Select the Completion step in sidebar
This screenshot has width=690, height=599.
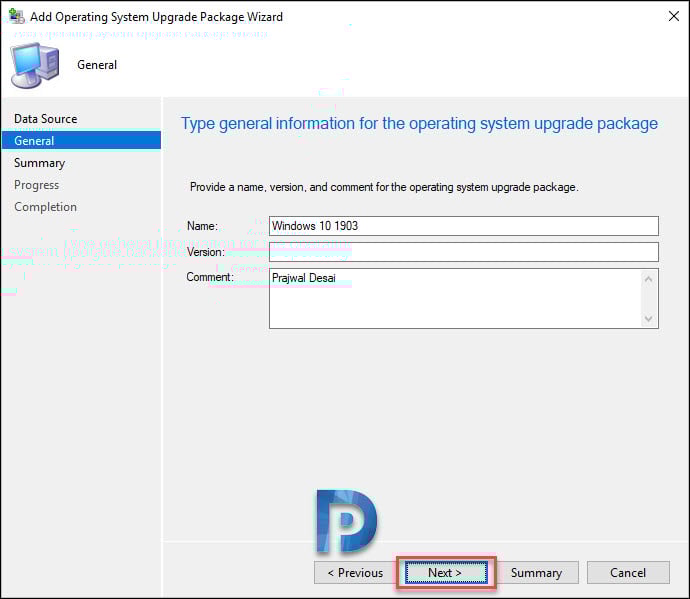(x=45, y=207)
